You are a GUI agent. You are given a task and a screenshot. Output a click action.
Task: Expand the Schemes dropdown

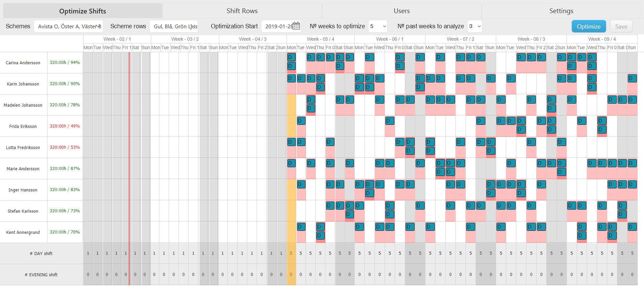(68, 26)
